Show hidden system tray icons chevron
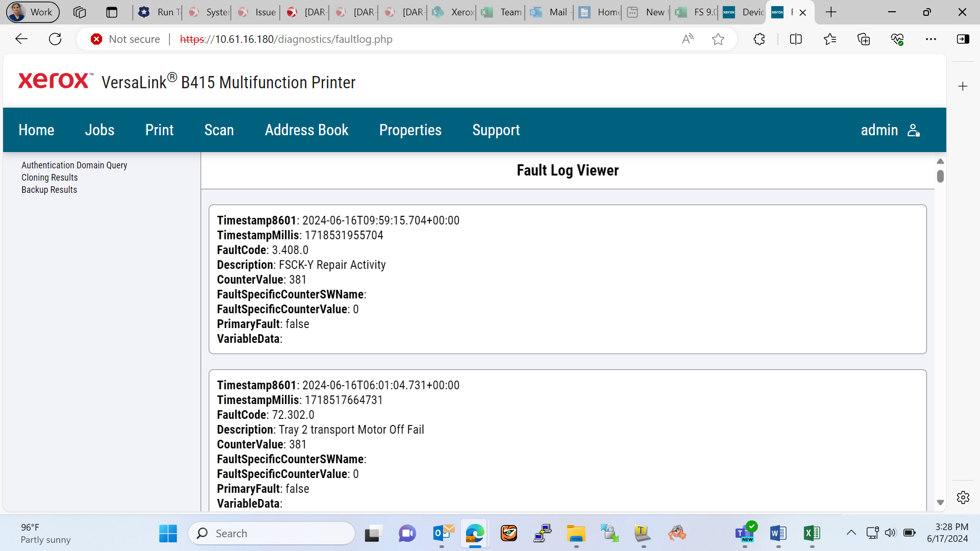980x551 pixels. tap(851, 533)
